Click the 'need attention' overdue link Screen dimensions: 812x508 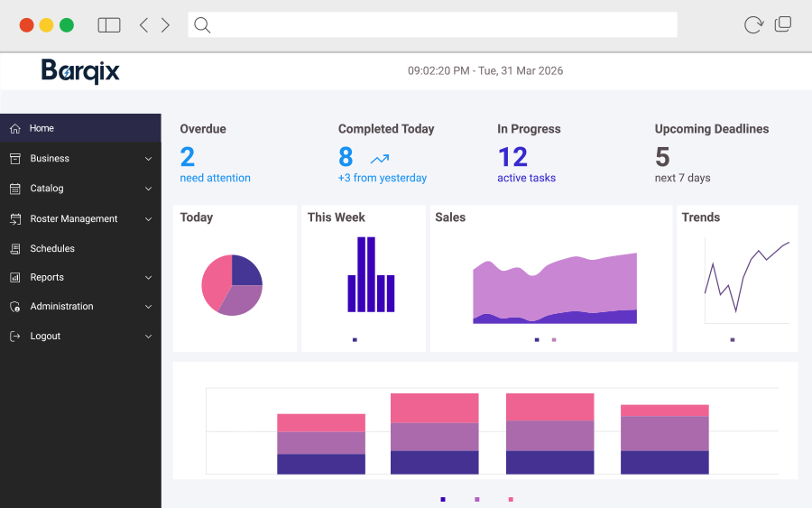coord(215,178)
